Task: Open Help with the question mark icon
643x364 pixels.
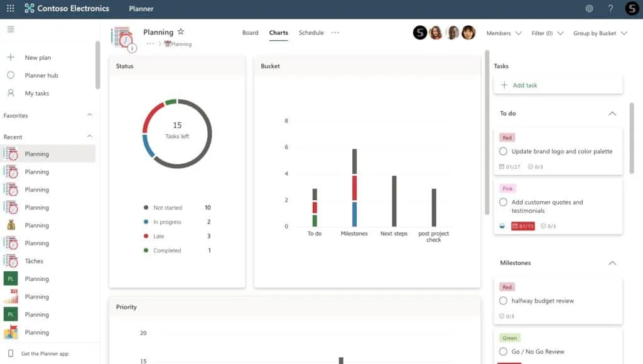Action: (610, 8)
